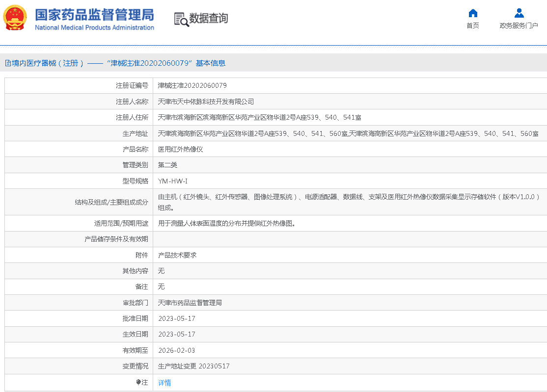Click the 政务服务门户 person icon
This screenshot has width=547, height=392.
(x=519, y=13)
